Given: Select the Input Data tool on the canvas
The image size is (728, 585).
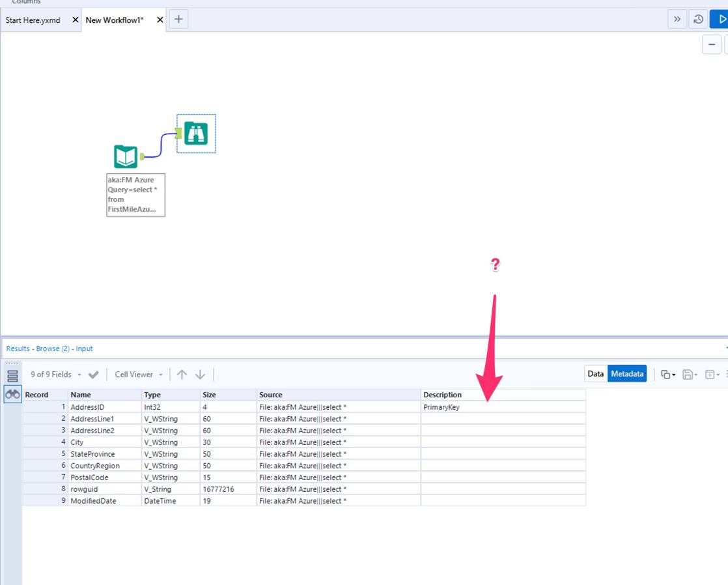Looking at the screenshot, I should tap(125, 156).
